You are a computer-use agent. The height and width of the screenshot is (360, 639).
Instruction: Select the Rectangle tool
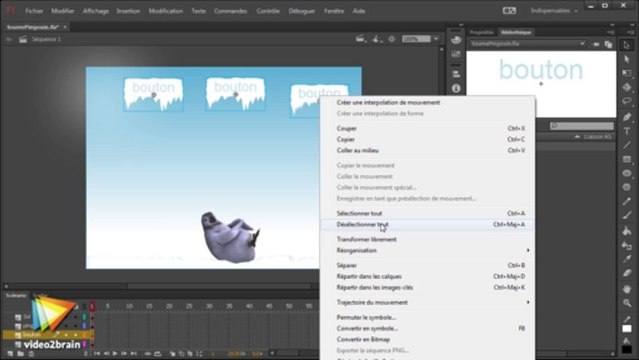pyautogui.click(x=627, y=159)
